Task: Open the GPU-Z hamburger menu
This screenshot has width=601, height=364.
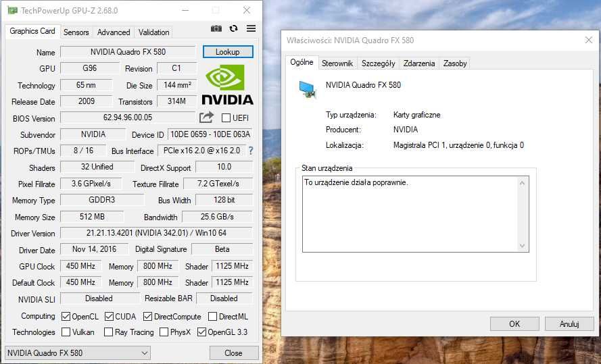Action: coord(251,28)
